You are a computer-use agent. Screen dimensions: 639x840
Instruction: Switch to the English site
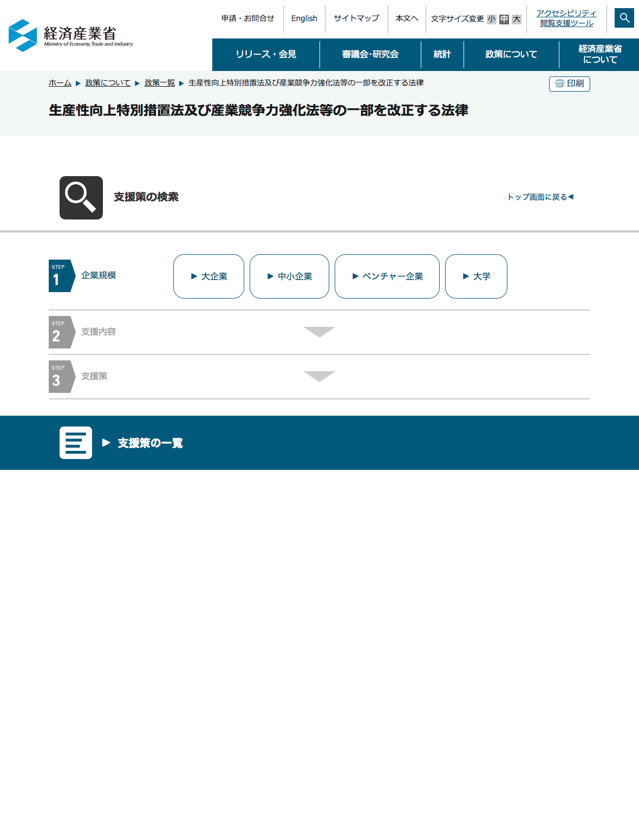[x=304, y=18]
